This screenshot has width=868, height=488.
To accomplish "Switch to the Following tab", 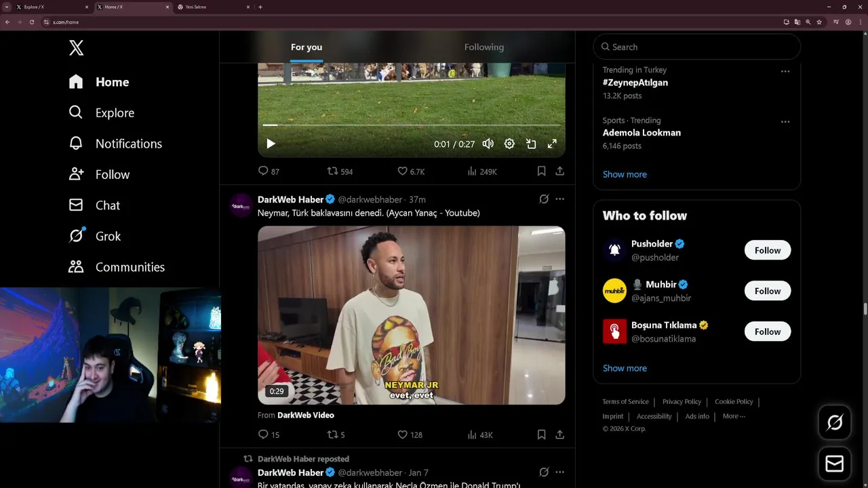I will (x=484, y=47).
